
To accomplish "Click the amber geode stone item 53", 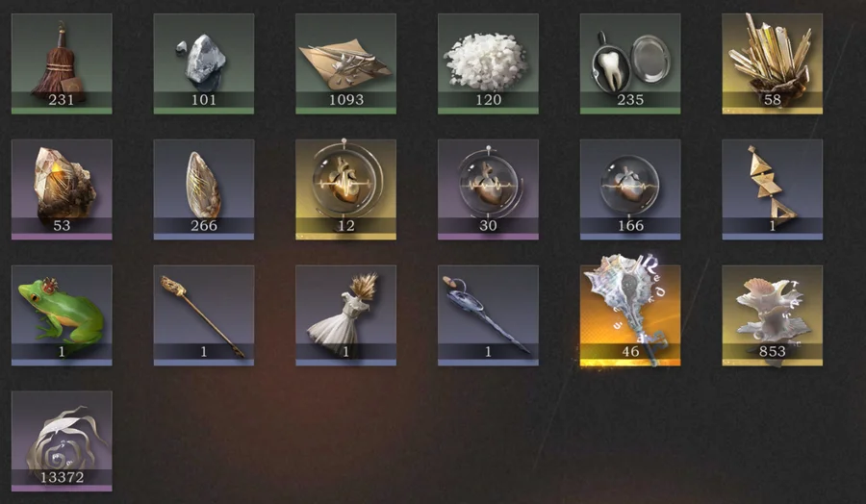I will (x=62, y=189).
